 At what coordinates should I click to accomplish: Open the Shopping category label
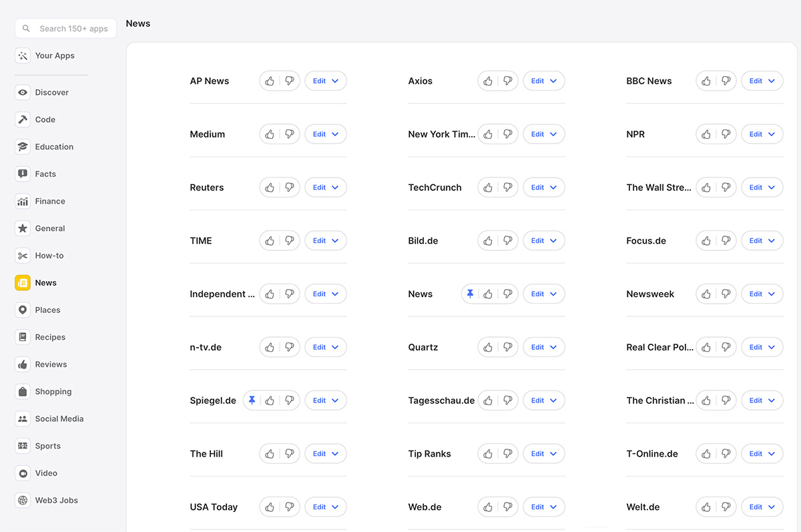coord(53,392)
